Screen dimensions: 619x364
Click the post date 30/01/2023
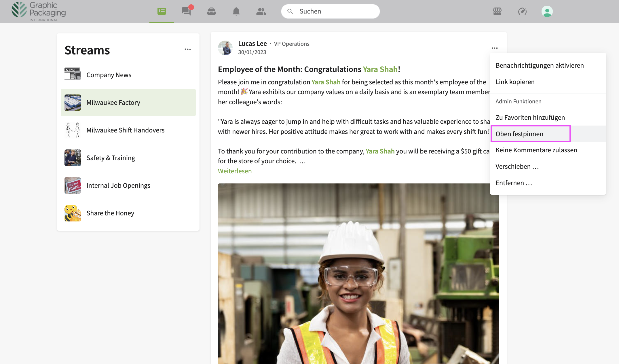click(x=252, y=52)
